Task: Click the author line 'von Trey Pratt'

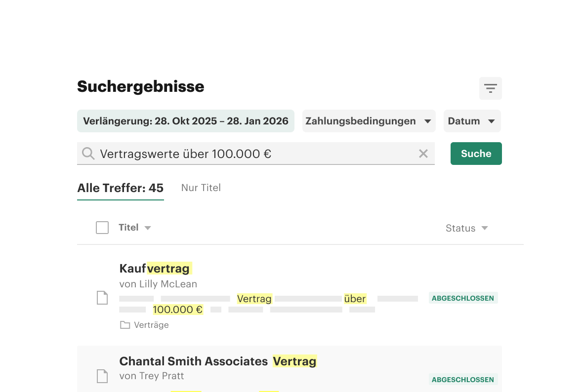Action: pos(152,376)
